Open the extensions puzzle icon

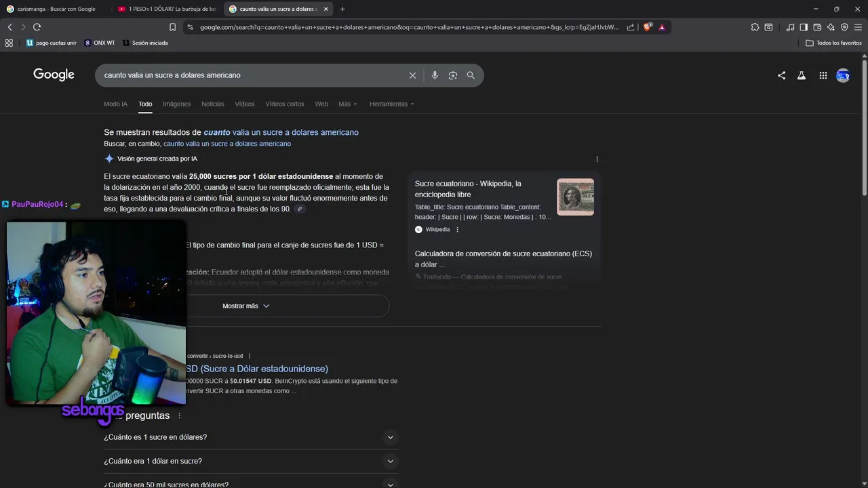point(755,27)
